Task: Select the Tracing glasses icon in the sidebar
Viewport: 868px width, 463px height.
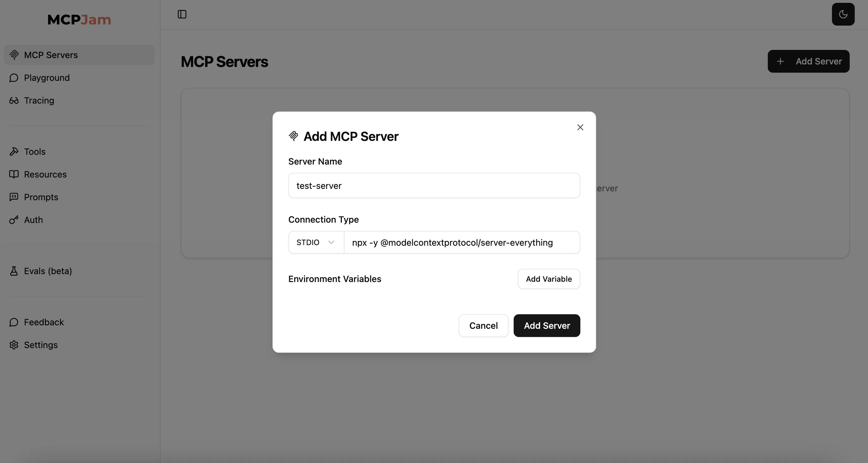Action: (14, 100)
